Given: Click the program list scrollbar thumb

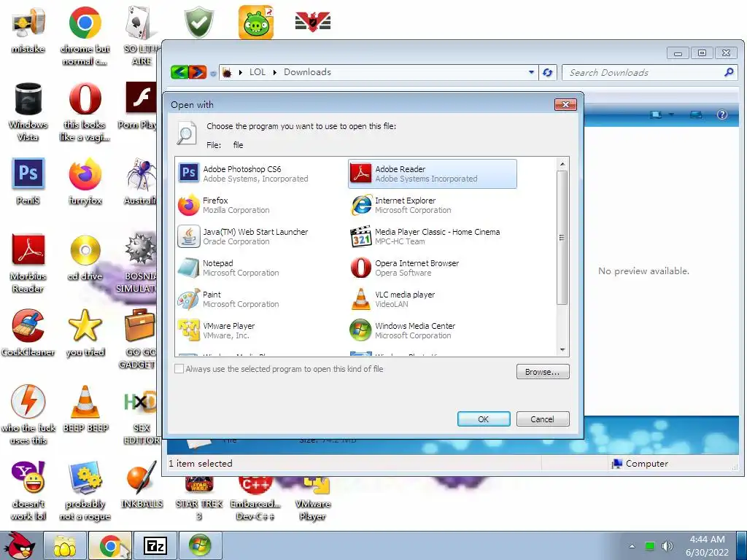Looking at the screenshot, I should [562, 237].
